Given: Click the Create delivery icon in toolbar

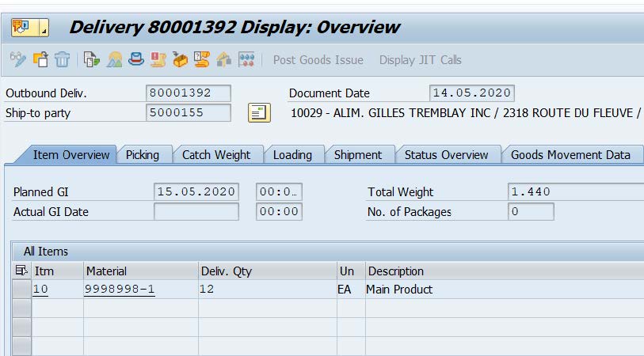Looking at the screenshot, I should 40,60.
